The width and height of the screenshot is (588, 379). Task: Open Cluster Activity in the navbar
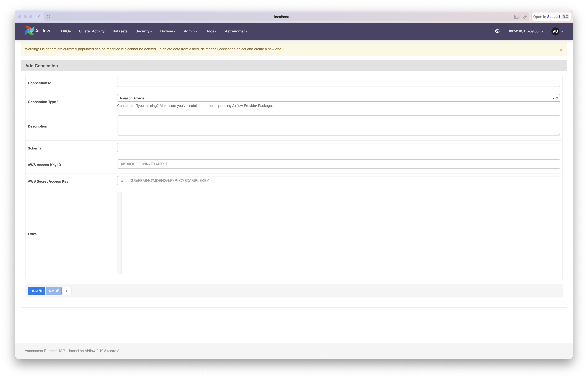pos(92,31)
